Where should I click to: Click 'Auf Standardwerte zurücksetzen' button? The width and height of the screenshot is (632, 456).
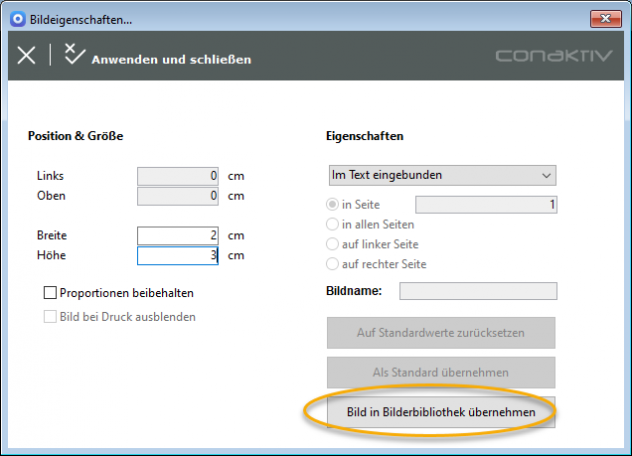[x=440, y=332]
